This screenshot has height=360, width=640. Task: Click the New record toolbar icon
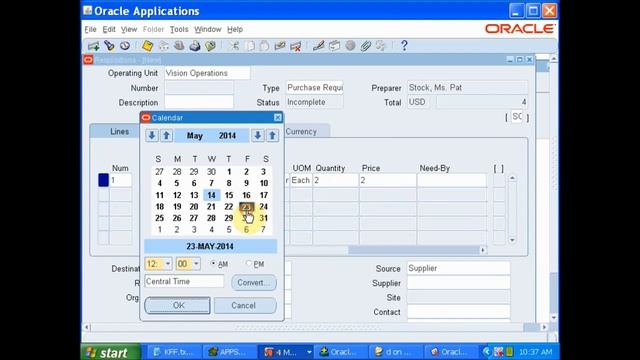[x=93, y=46]
